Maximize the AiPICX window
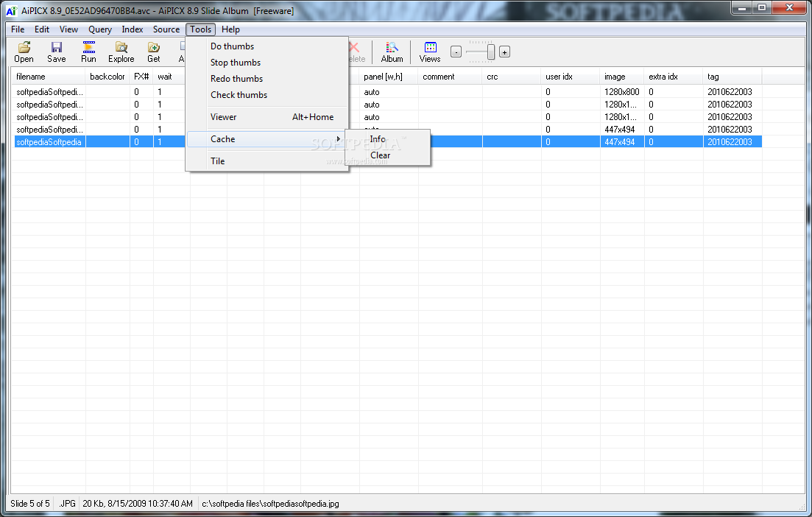The image size is (812, 517). [762, 7]
